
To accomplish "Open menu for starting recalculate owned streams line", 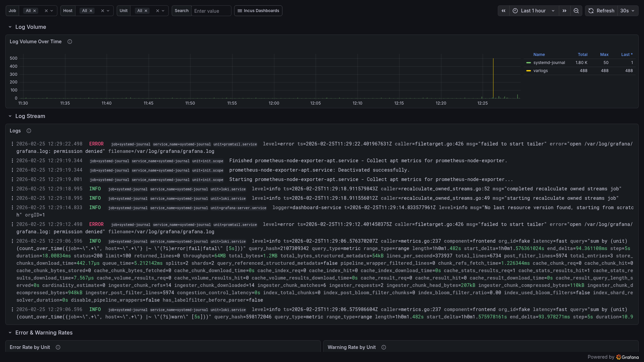I will (x=12, y=198).
